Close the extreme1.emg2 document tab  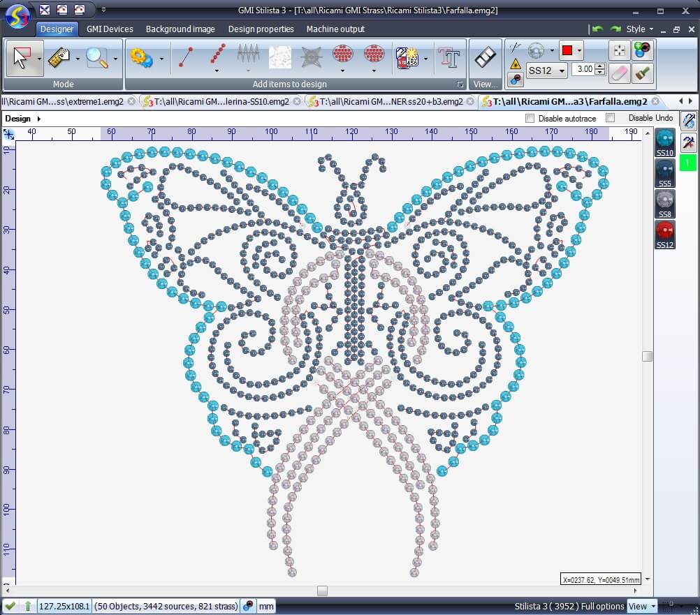click(133, 101)
